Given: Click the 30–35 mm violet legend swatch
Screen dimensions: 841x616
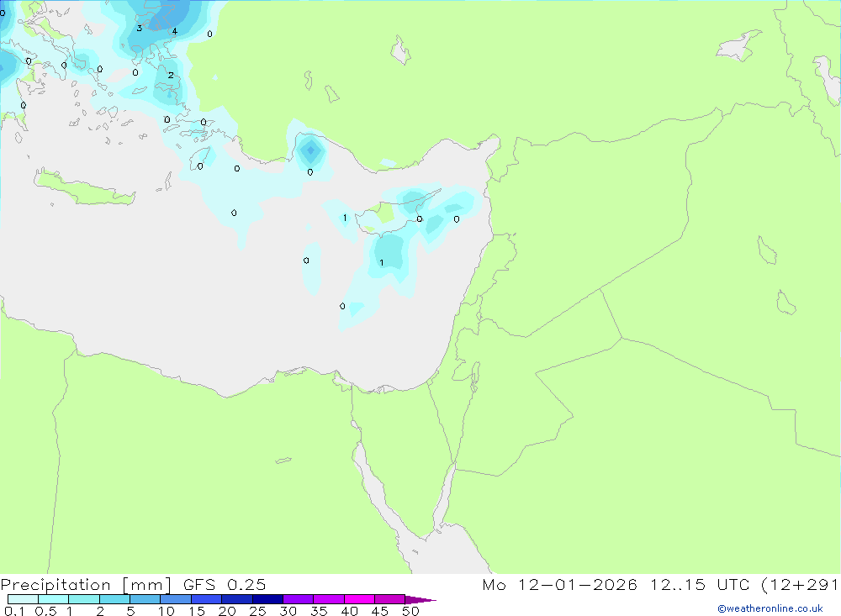Looking at the screenshot, I should [x=299, y=599].
